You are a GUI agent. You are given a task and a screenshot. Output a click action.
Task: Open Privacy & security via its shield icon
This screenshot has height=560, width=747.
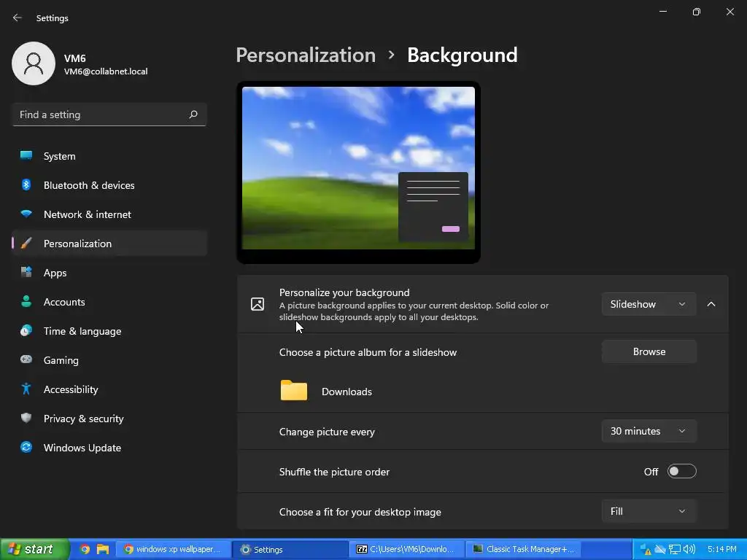[26, 418]
